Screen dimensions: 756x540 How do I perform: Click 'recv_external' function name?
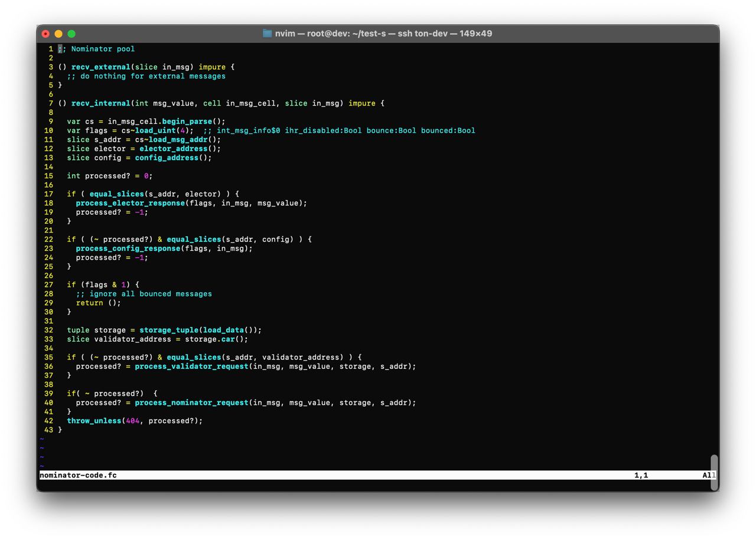coord(101,67)
